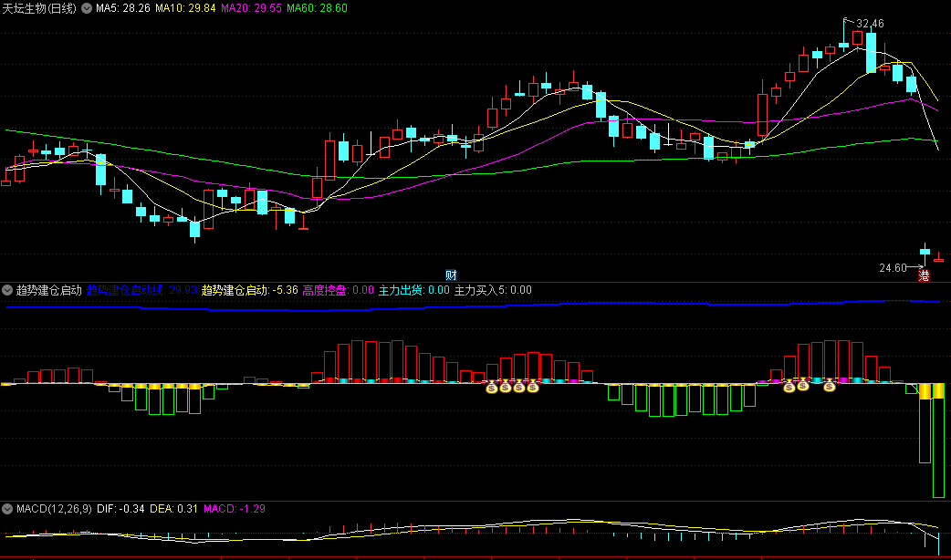Click the DIF: -0.34 value
Viewport: 951px width, 560px height.
[x=120, y=509]
